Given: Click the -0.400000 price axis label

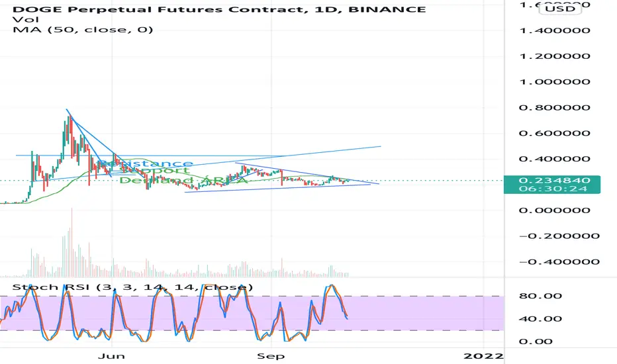Looking at the screenshot, I should [x=559, y=261].
